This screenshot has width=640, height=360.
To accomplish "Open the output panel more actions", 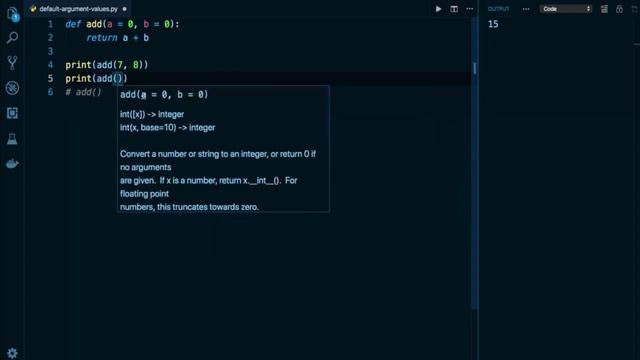I will tap(526, 9).
